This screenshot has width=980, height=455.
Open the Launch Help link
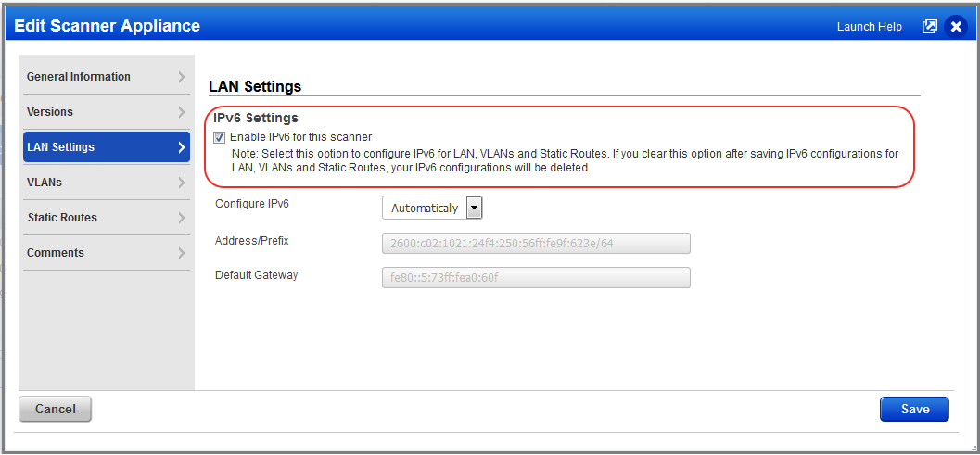tap(870, 27)
